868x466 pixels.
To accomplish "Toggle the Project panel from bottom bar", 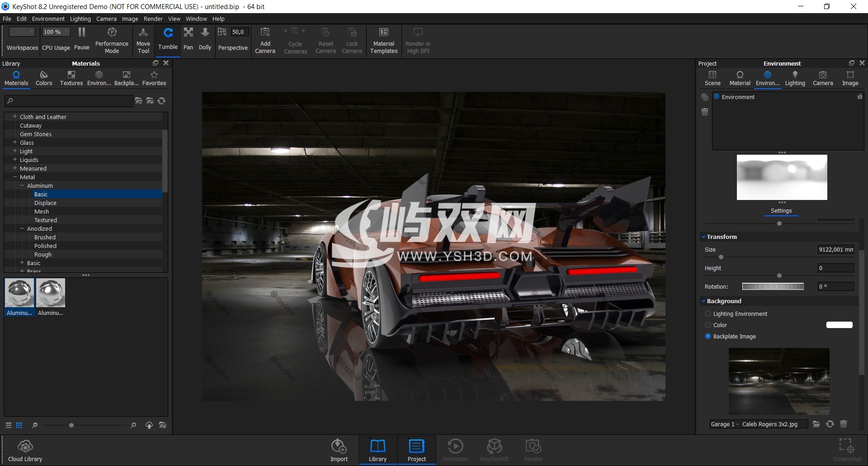I will click(417, 451).
